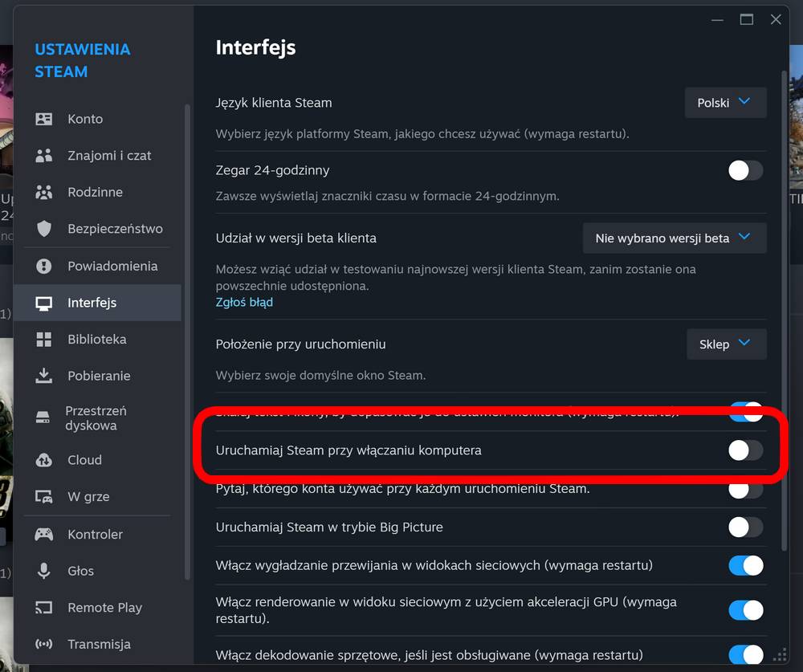803x672 pixels.
Task: Open the Remote Play settings category
Action: point(97,608)
